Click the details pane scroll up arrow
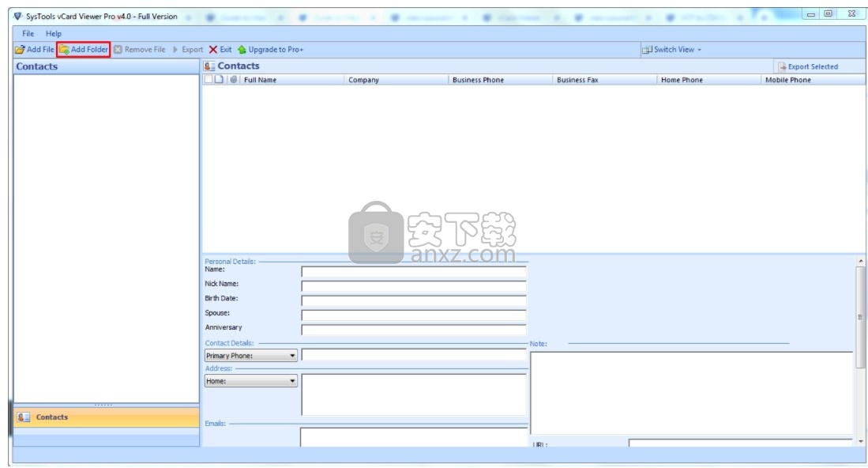Image resolution: width=868 pixels, height=468 pixels. (x=860, y=261)
